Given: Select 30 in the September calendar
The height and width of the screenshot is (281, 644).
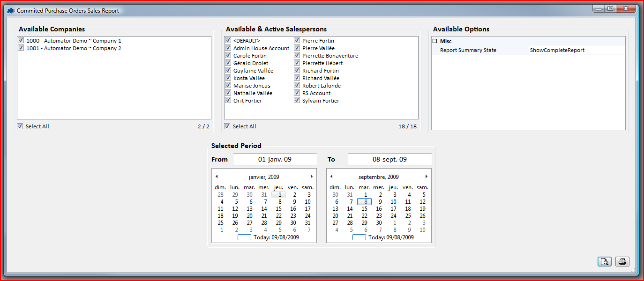Looking at the screenshot, I should [379, 223].
